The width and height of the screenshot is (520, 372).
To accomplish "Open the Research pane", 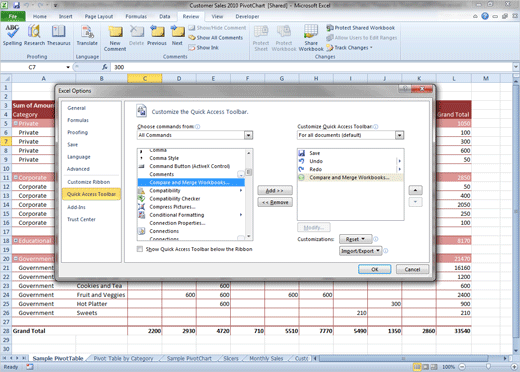I will (34, 35).
